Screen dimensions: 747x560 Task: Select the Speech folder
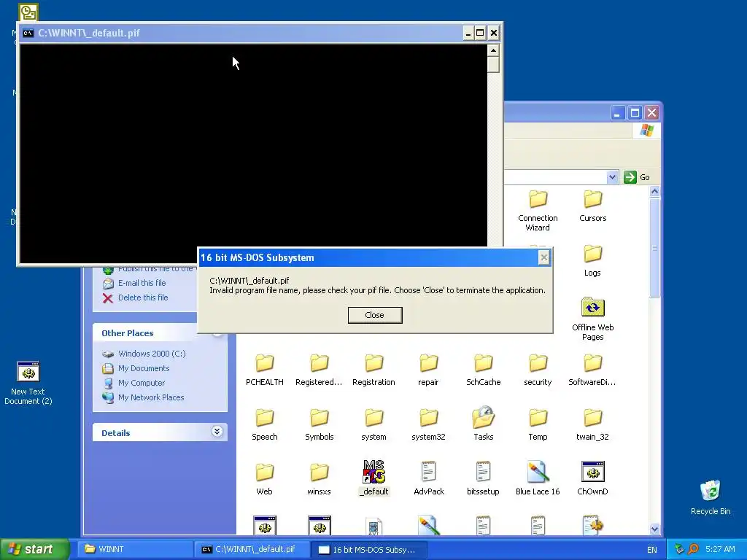tap(264, 425)
